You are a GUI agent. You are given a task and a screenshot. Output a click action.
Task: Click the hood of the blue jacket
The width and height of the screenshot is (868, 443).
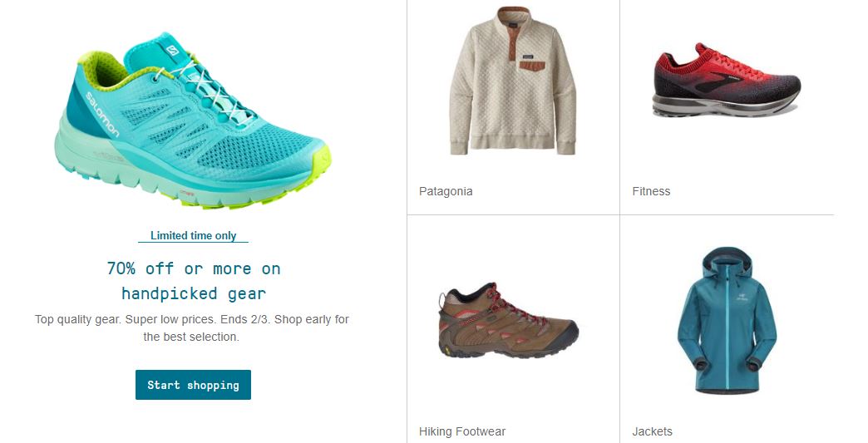pyautogui.click(x=727, y=260)
